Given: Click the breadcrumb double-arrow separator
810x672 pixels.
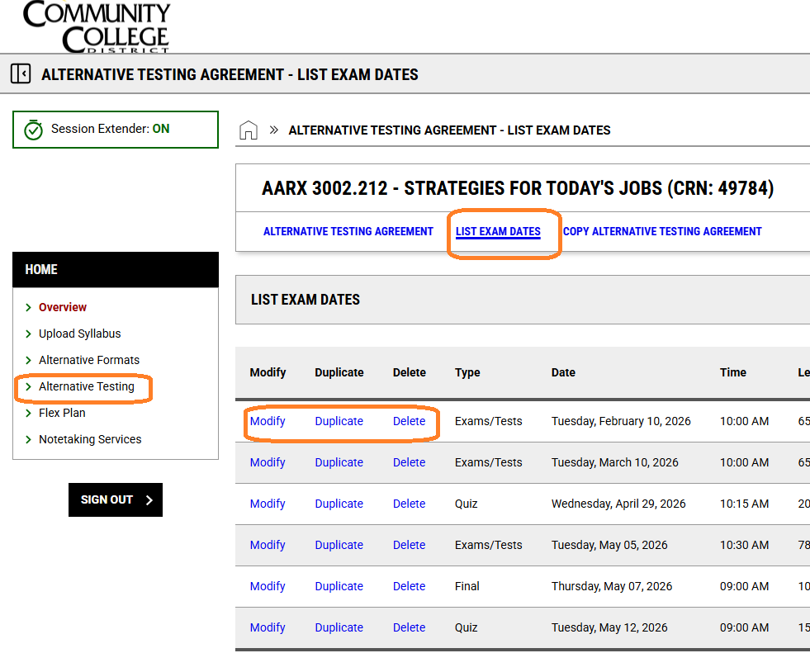Looking at the screenshot, I should tap(274, 130).
